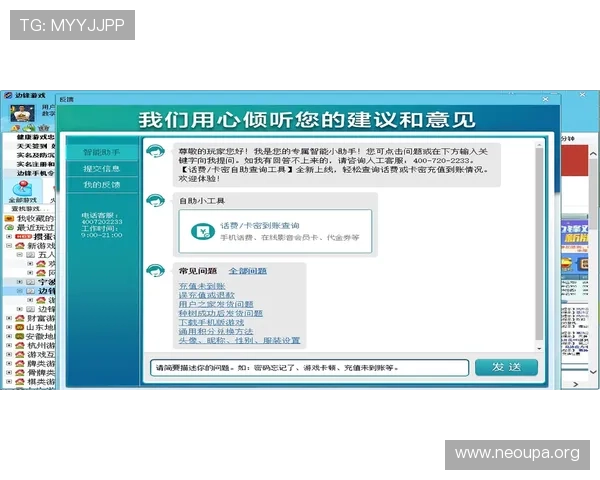600x480 pixels.
Task: Click the house icon beside 财富游
Action: tap(20, 318)
